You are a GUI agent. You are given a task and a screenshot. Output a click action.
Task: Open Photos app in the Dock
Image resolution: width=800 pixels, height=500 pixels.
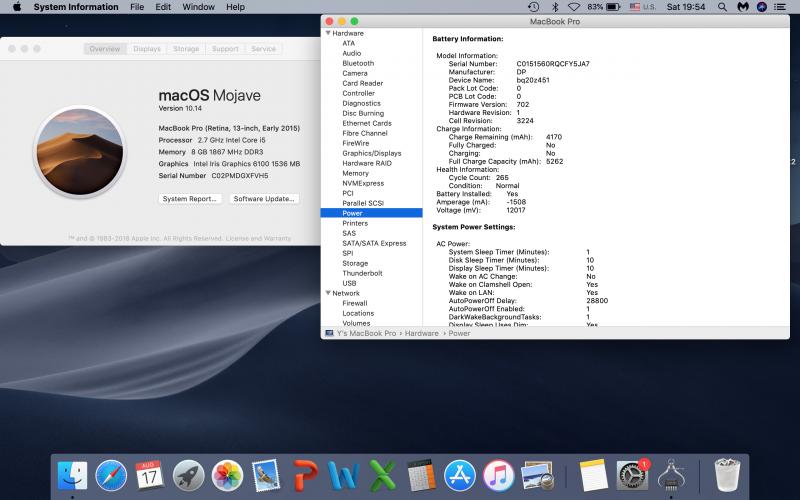pyautogui.click(x=227, y=476)
